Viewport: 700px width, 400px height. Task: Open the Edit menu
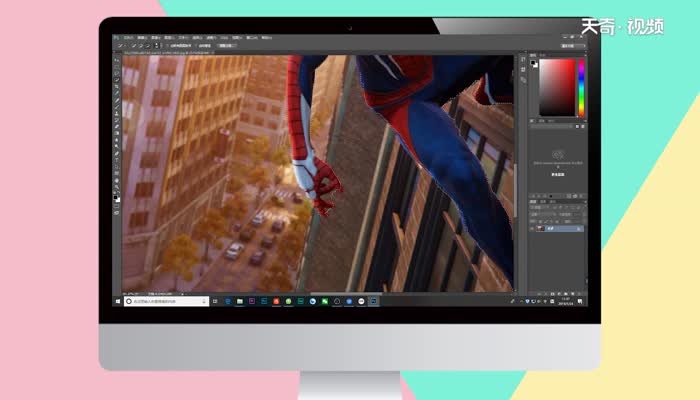(x=142, y=38)
